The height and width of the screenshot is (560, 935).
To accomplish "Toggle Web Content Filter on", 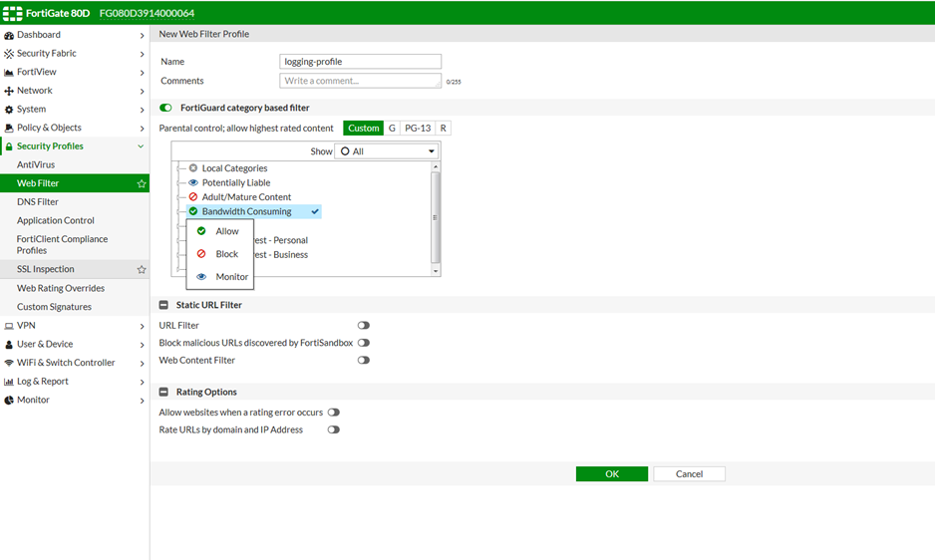I will [x=363, y=361].
